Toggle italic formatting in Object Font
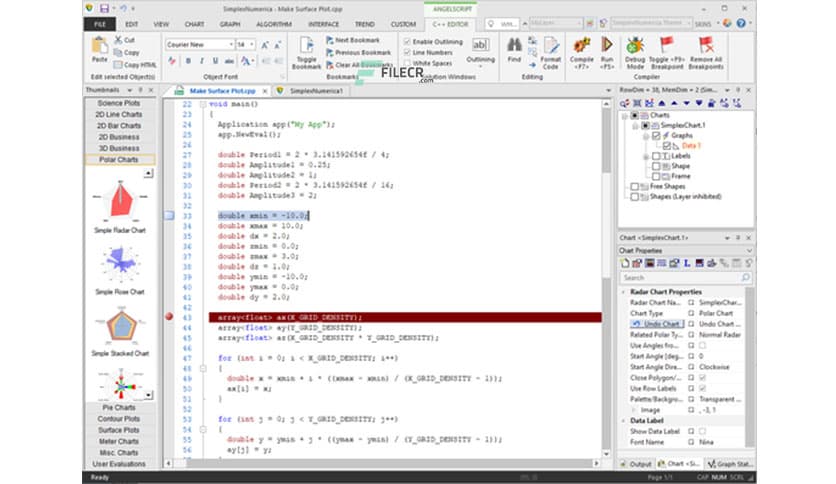 [x=202, y=61]
